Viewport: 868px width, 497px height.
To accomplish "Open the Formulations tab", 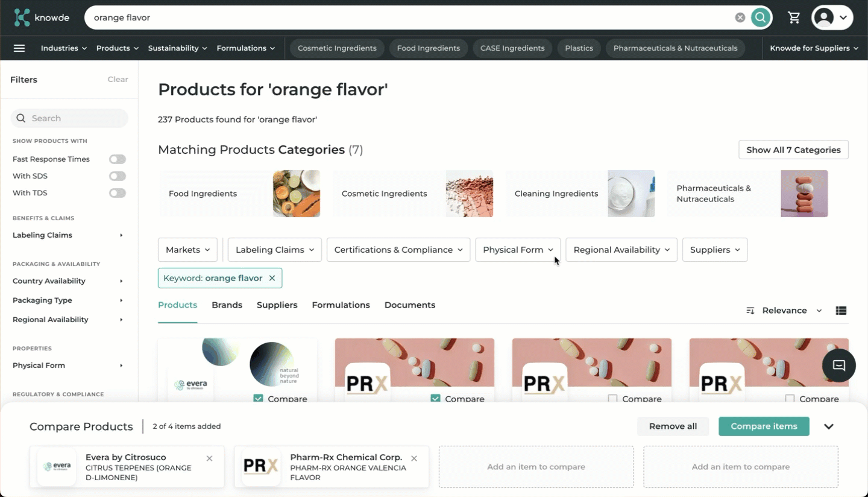I will 341,305.
